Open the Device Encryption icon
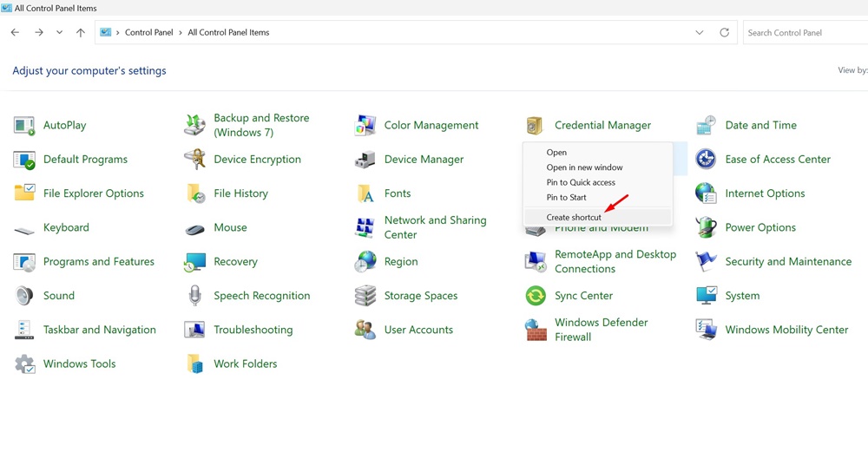 (194, 160)
